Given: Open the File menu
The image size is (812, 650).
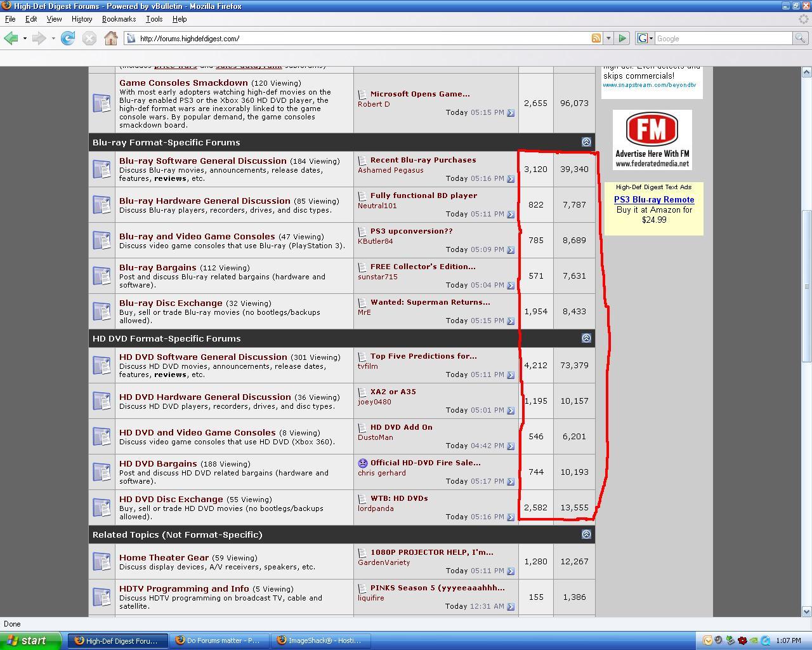Looking at the screenshot, I should 10,19.
